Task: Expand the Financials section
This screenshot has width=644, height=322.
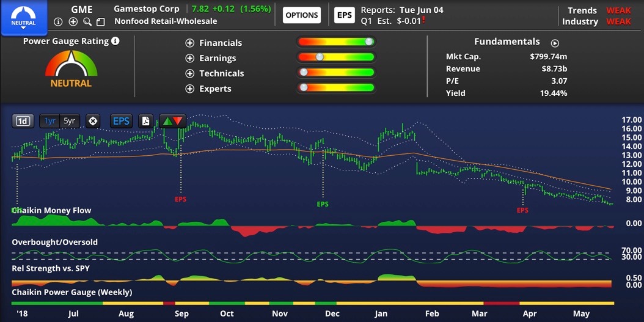Action: click(x=189, y=43)
